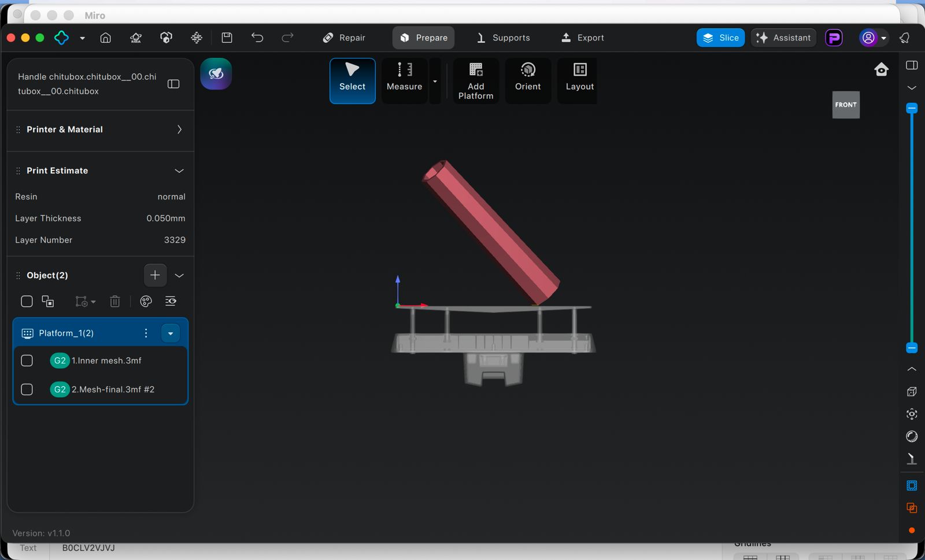Click the notification icon at top right
Image resolution: width=925 pixels, height=560 pixels.
tap(905, 38)
